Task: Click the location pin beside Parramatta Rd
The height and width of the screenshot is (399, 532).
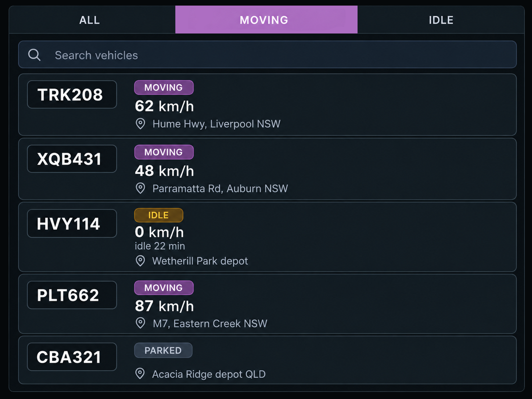Action: [140, 188]
